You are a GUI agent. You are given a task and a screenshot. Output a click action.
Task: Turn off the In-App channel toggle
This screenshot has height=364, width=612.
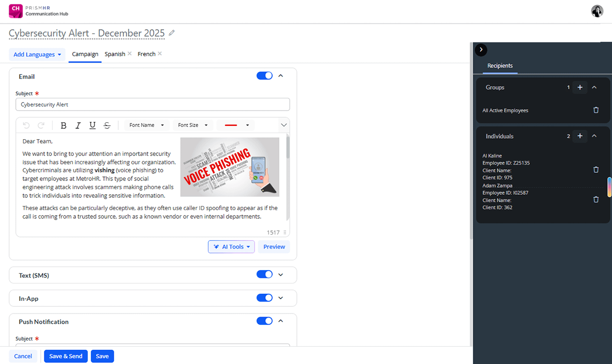pyautogui.click(x=264, y=298)
